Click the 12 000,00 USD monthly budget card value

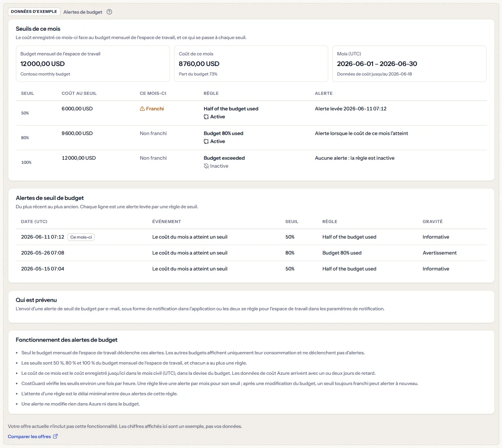[42, 64]
